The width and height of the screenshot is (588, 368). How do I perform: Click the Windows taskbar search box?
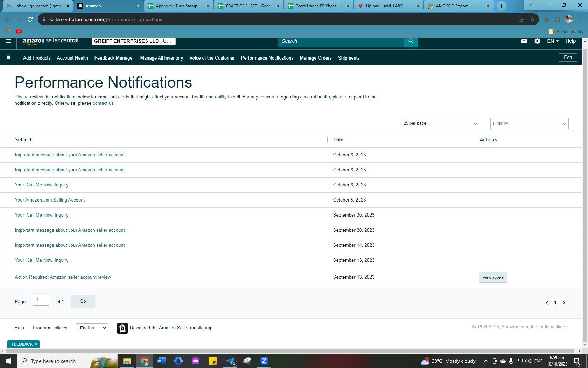click(x=67, y=361)
